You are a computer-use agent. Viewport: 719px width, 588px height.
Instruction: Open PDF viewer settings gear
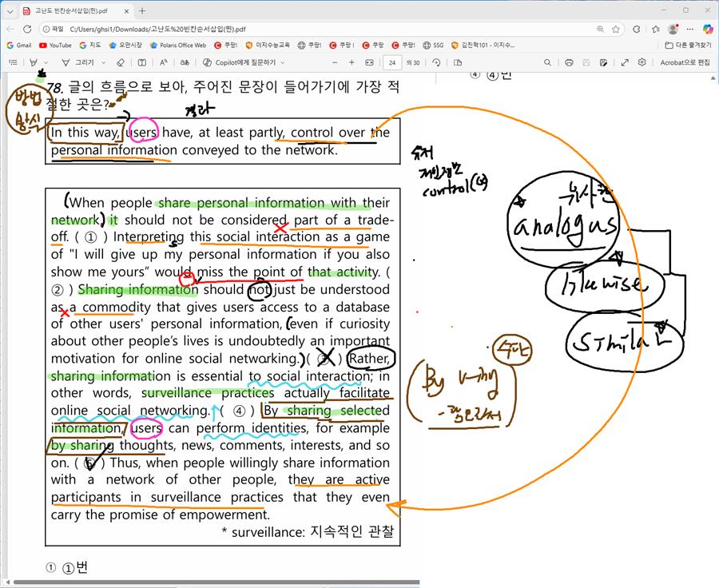[x=642, y=62]
